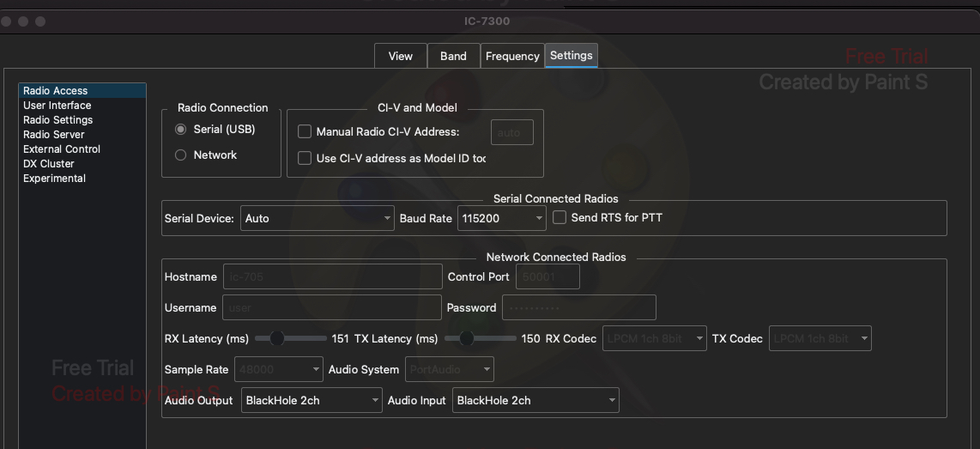Click the Password input field
Viewport: 980px width, 449px height.
[578, 307]
